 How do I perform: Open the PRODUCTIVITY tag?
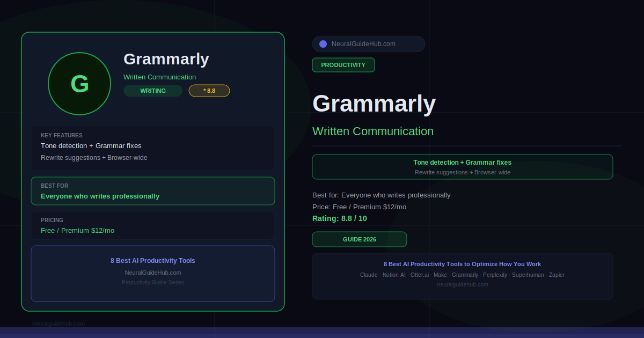tap(343, 65)
